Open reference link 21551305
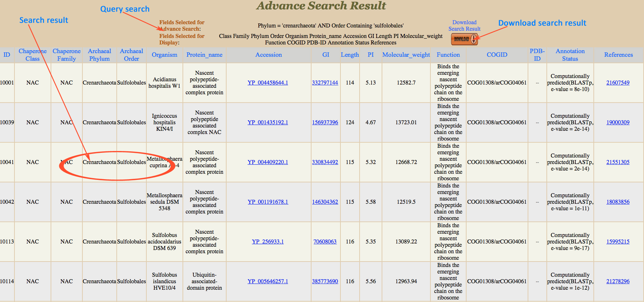The height and width of the screenshot is (302, 644). click(x=618, y=162)
